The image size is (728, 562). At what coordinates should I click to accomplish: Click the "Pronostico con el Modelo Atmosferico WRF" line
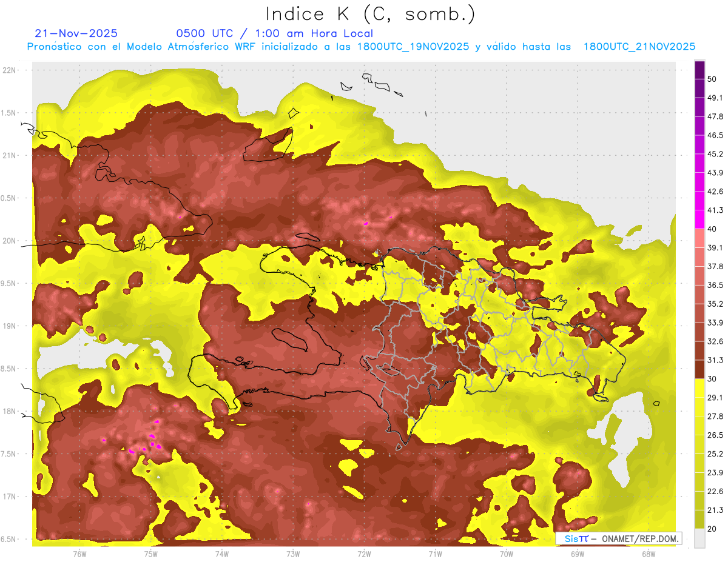click(361, 47)
